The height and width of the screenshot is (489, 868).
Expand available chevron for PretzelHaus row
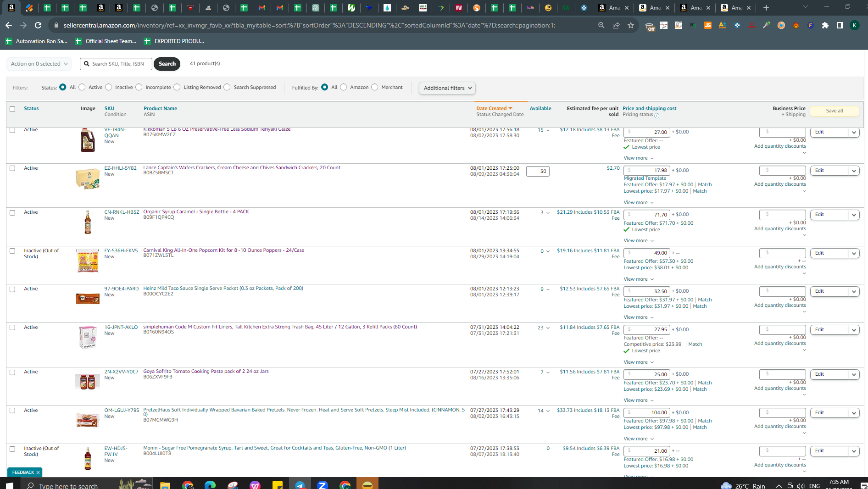click(x=548, y=411)
